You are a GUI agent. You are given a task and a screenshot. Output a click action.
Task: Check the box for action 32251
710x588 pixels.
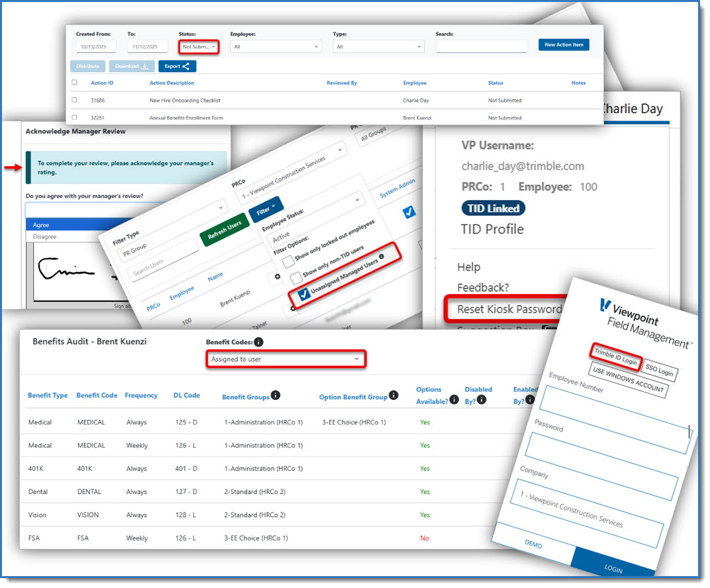[x=74, y=117]
